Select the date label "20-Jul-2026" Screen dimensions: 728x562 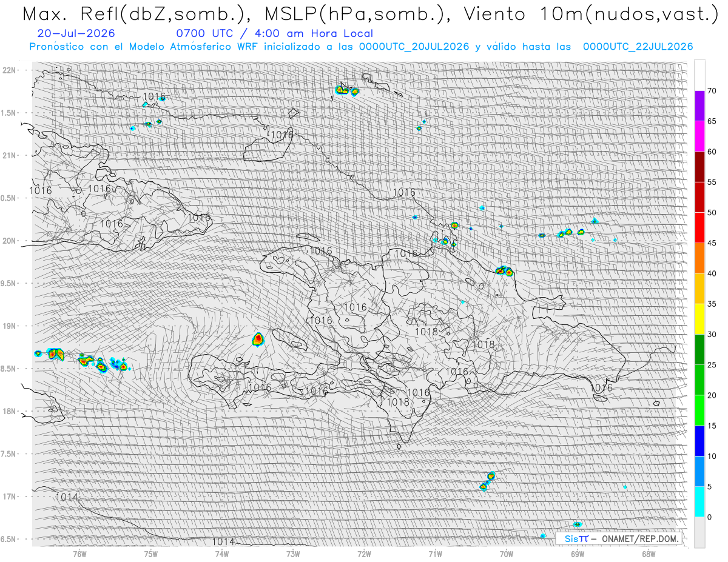point(76,33)
